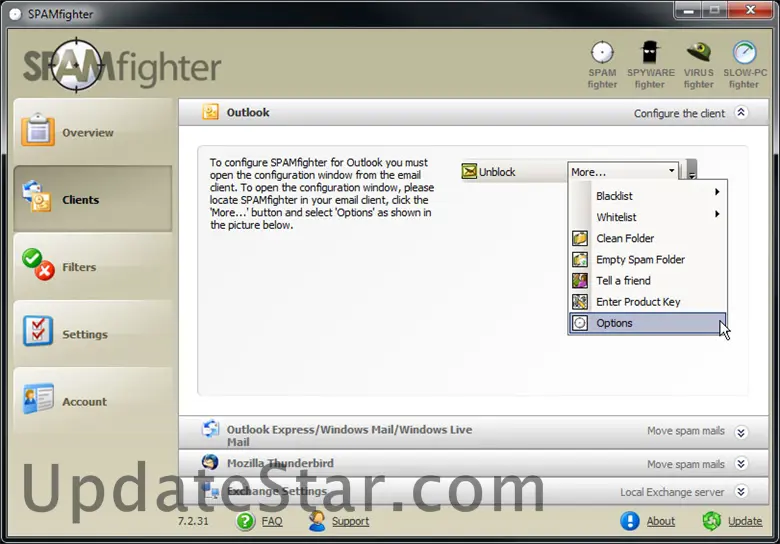
Task: Close the SPAMfighter window
Action: (751, 10)
